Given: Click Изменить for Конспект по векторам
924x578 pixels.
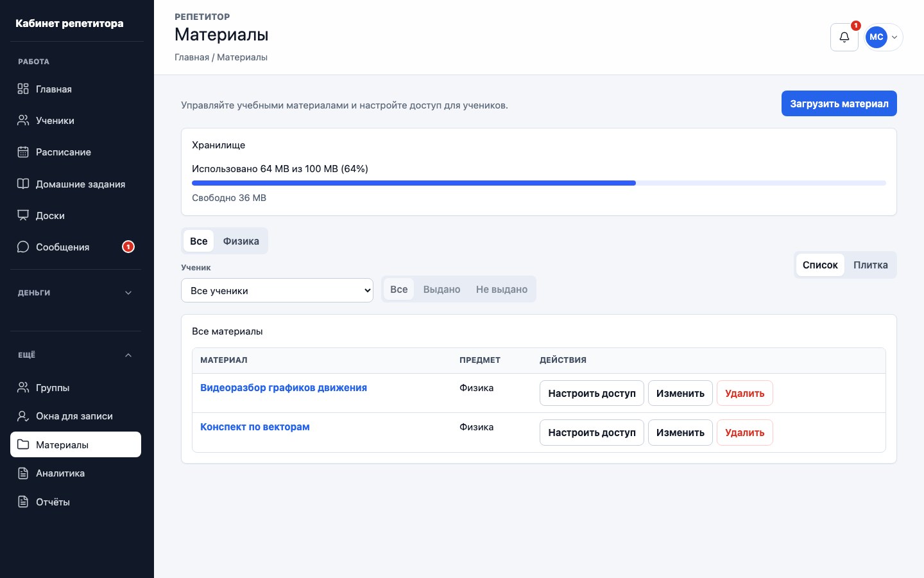Looking at the screenshot, I should 680,432.
